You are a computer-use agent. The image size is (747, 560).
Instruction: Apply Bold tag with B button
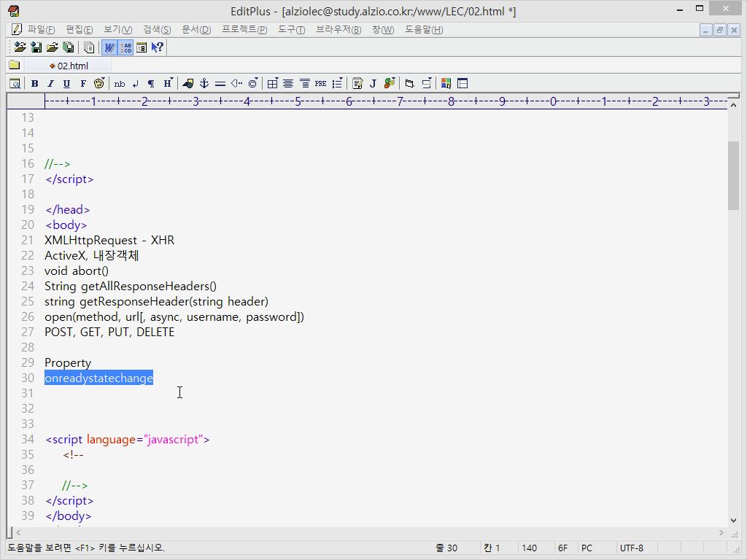tap(34, 83)
